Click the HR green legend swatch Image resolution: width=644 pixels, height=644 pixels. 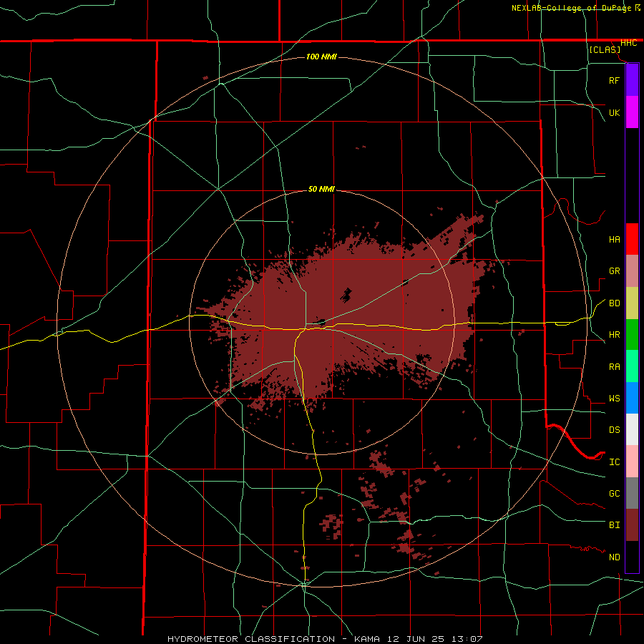click(632, 335)
